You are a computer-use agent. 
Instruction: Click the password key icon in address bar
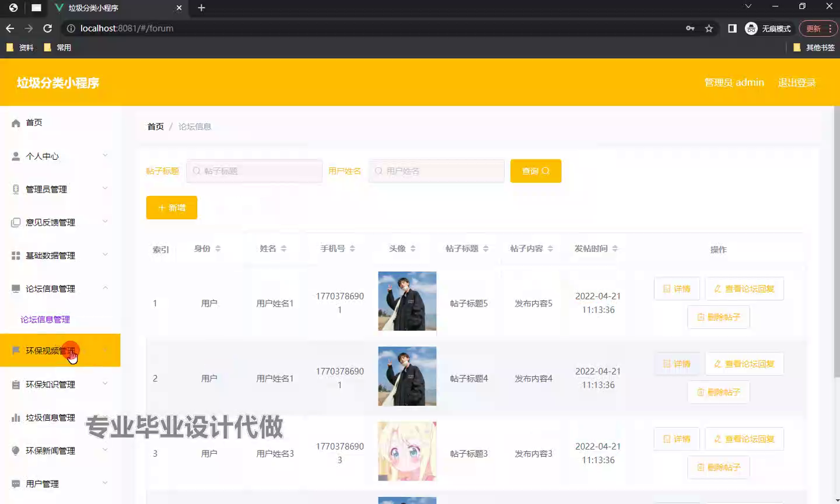point(690,28)
